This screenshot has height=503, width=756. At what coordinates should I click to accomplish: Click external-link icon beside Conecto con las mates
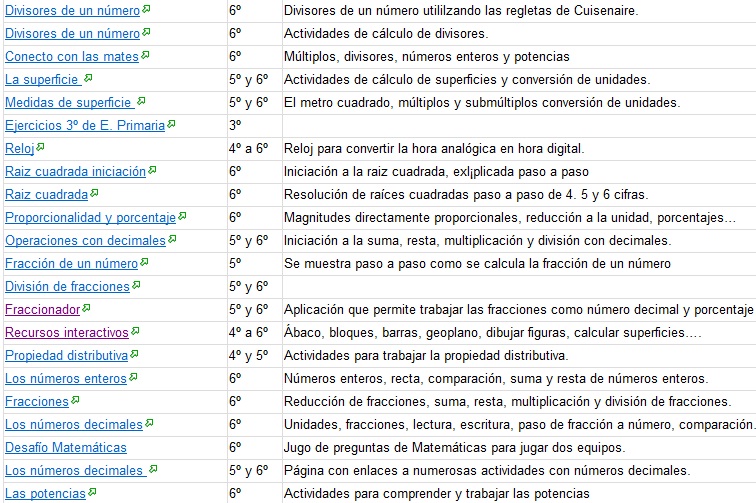point(146,55)
